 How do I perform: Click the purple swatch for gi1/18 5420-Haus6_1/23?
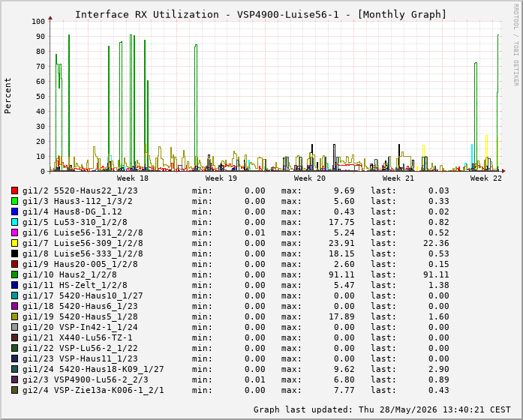click(14, 306)
